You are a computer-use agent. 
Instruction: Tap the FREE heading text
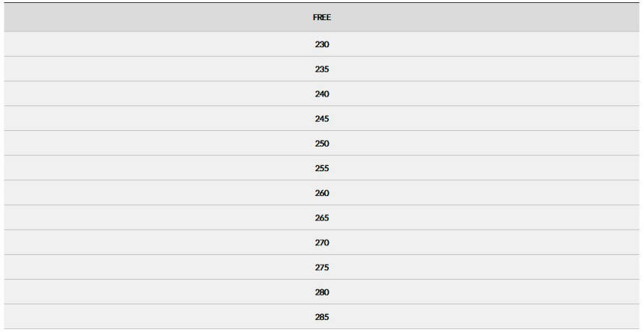(x=321, y=17)
